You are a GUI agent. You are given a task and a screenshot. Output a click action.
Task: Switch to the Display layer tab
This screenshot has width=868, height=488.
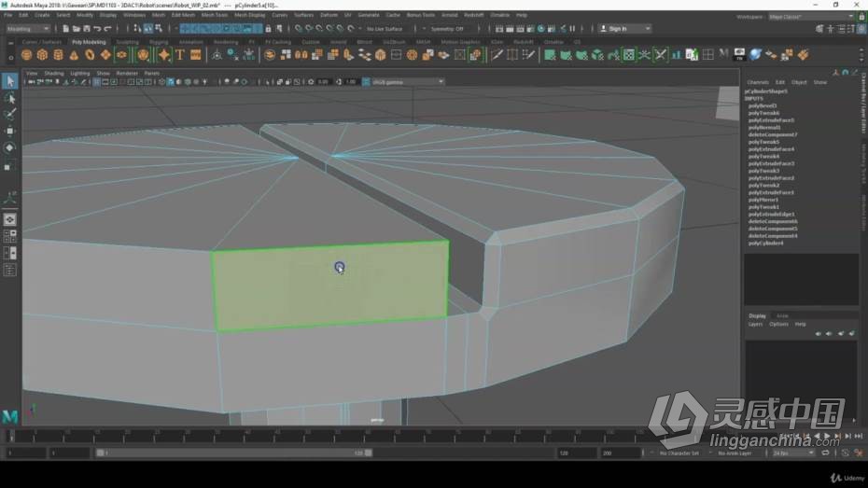757,316
